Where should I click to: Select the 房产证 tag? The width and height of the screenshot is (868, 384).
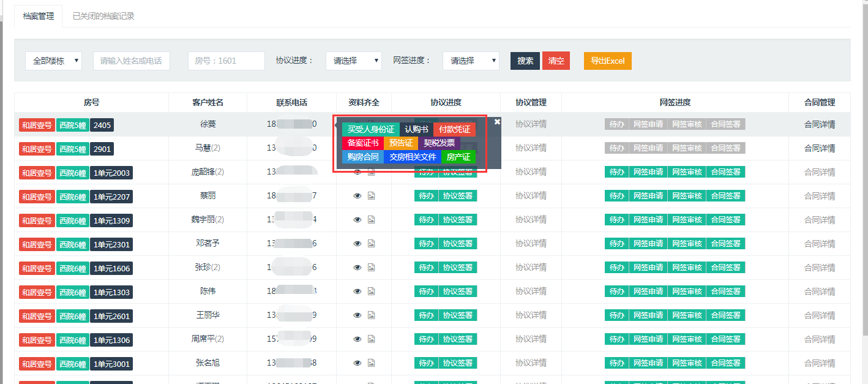[458, 157]
